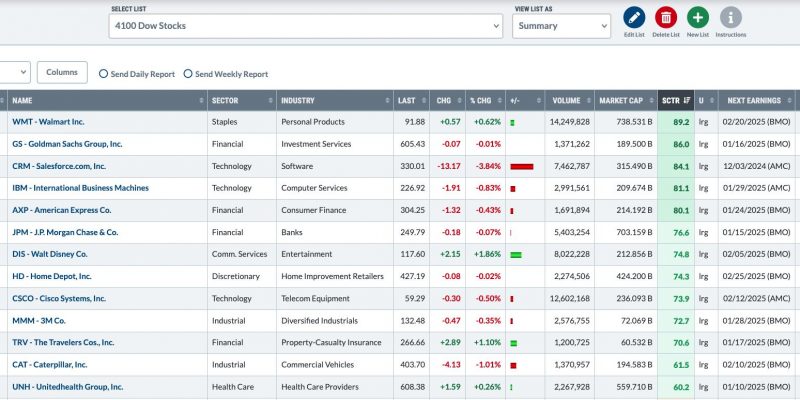800x400 pixels.
Task: Click Disney sector Comm. Services
Action: tap(239, 254)
